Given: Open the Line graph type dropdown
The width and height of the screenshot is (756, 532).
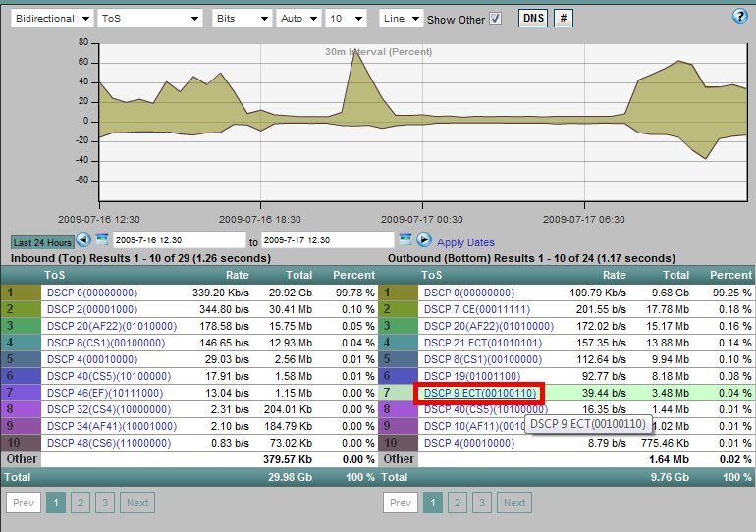Looking at the screenshot, I should 402,19.
